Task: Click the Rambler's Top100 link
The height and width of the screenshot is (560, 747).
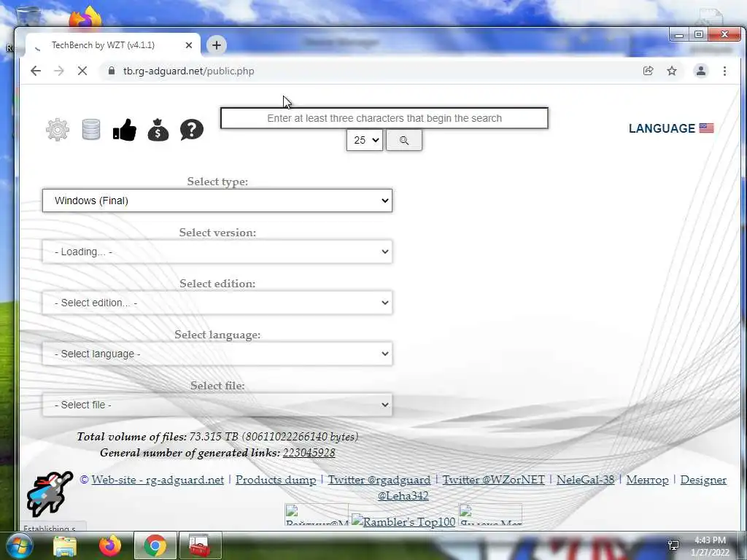Action: (x=403, y=521)
